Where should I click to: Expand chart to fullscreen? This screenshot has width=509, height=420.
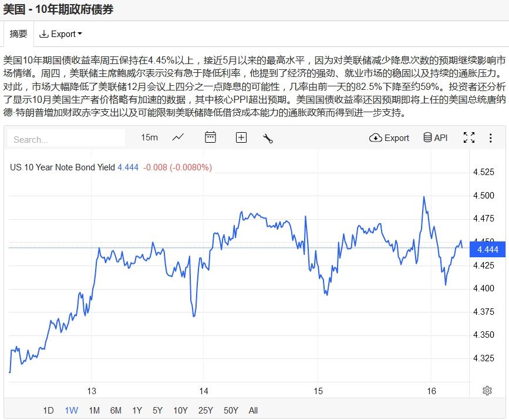pos(468,137)
